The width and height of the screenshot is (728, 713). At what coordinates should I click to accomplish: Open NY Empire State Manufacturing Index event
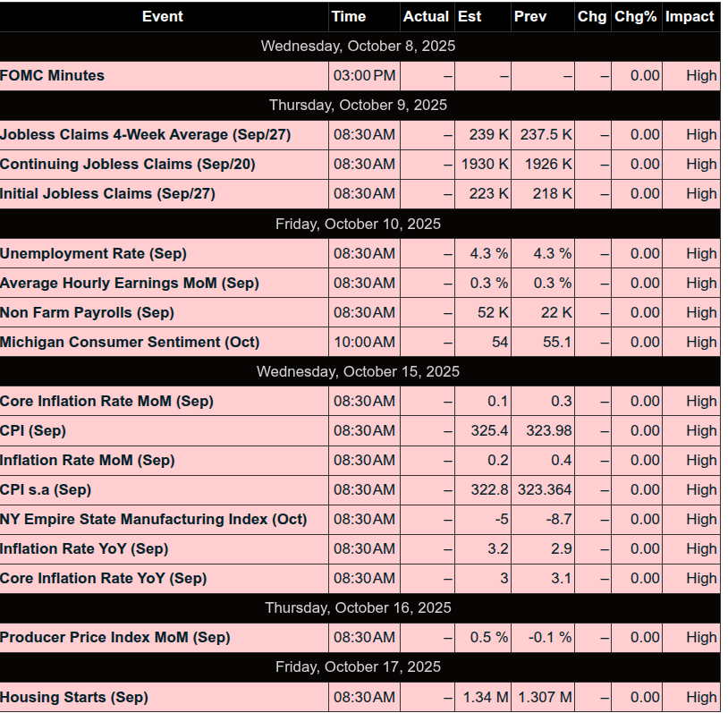coord(153,520)
